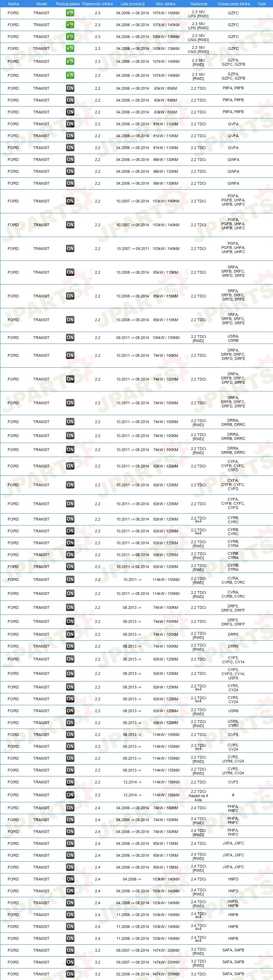Click Moc silnika column header
This screenshot has height=980, width=273.
coord(166,4)
